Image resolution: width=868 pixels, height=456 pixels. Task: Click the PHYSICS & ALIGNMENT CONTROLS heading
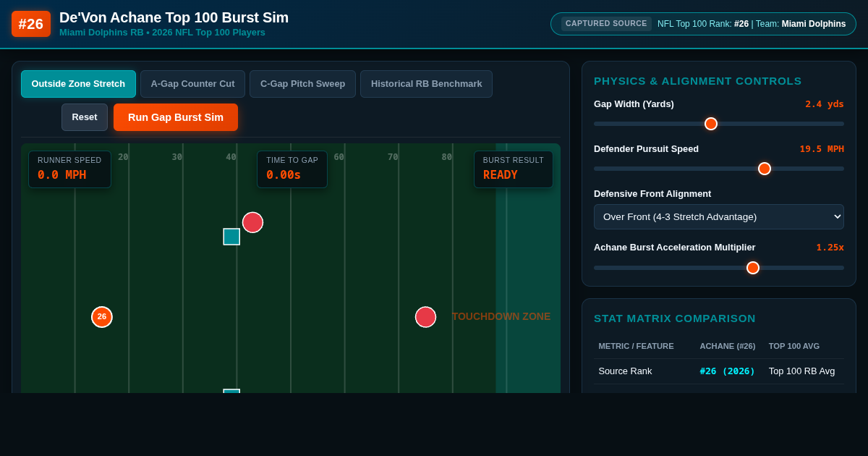698,81
